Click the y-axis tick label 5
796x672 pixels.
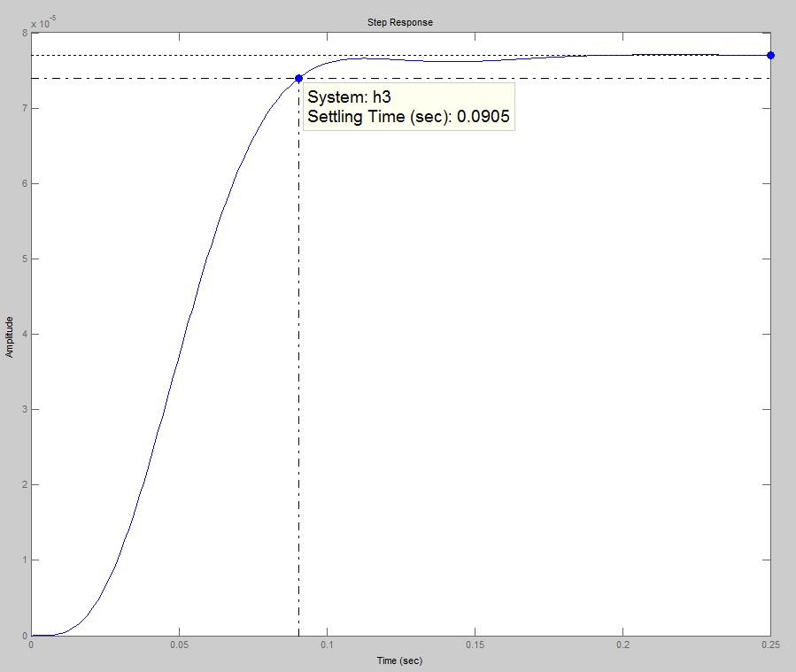click(25, 259)
